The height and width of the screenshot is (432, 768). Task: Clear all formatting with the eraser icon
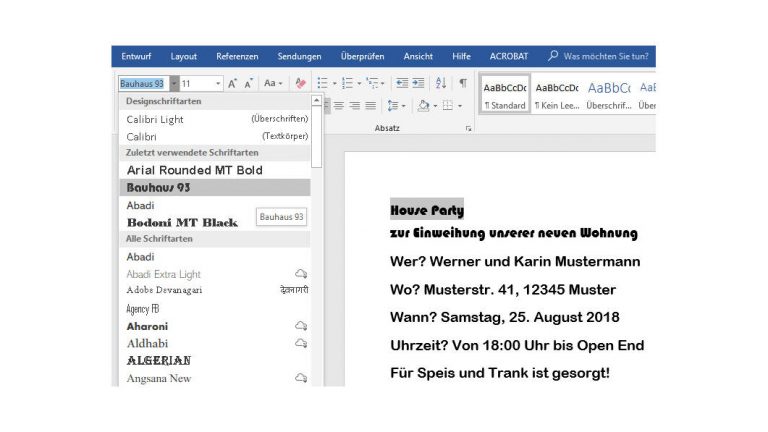point(301,84)
